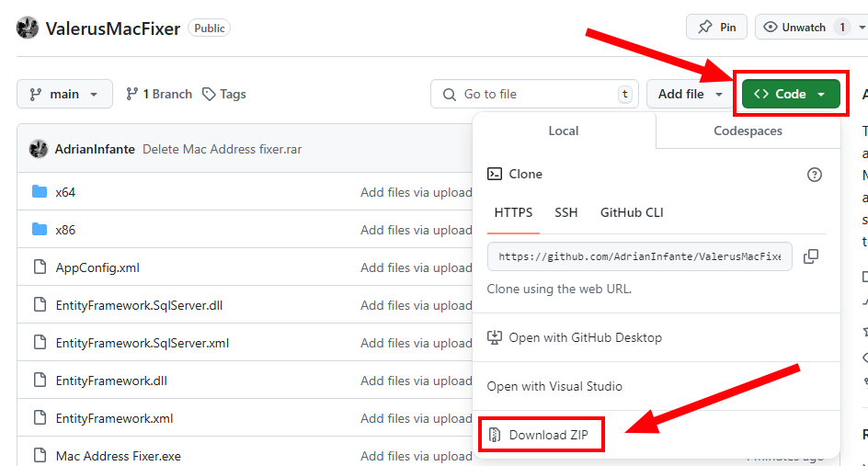Open the x86 folder

click(65, 230)
